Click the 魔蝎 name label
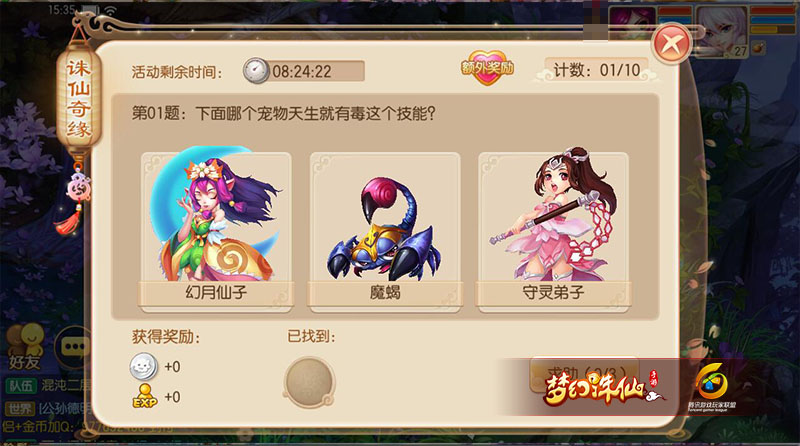 [385, 292]
